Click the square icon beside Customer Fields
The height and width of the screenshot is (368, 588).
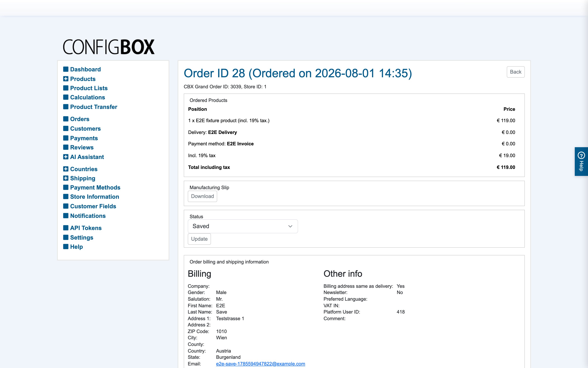click(66, 206)
